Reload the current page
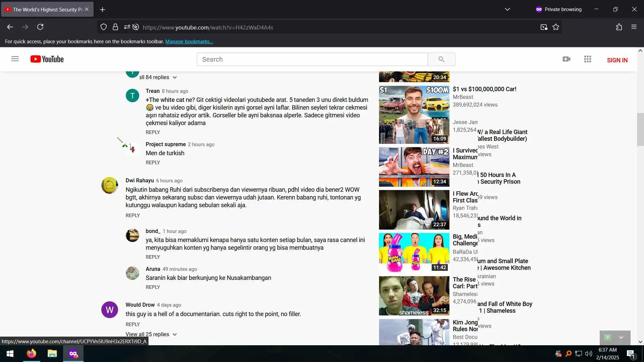Viewport: 644px width, 362px height. [x=40, y=27]
